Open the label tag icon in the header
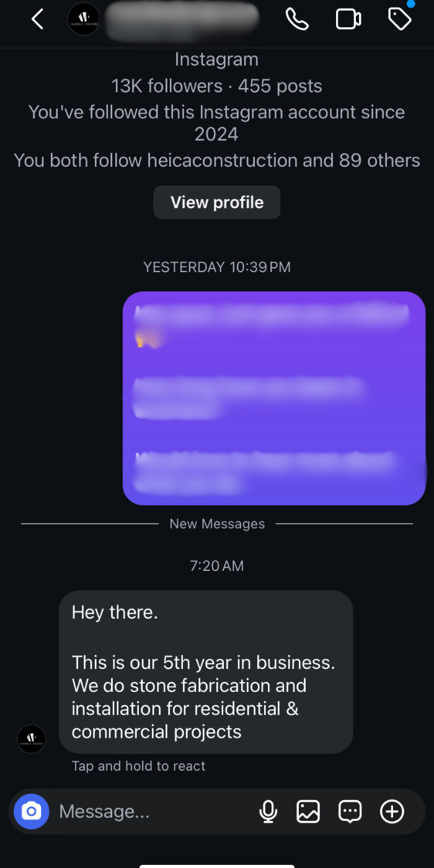Viewport: 434px width, 868px height. point(400,19)
